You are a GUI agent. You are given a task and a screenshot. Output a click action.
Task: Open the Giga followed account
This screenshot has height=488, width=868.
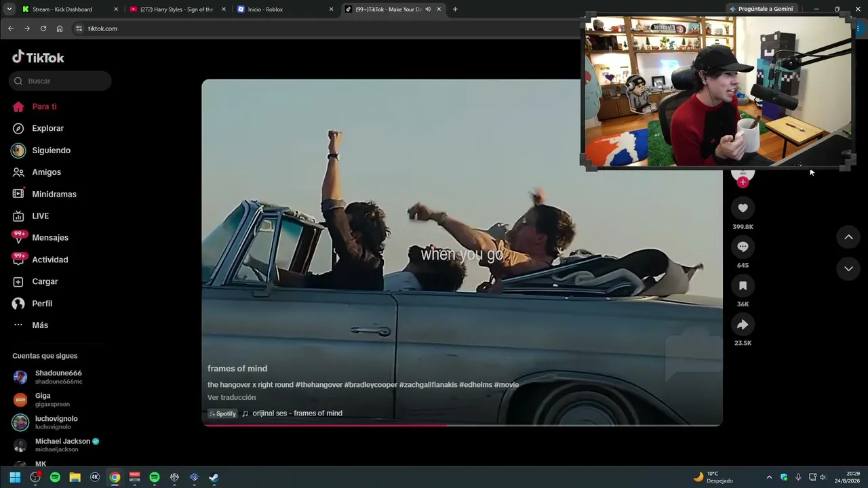[52, 400]
